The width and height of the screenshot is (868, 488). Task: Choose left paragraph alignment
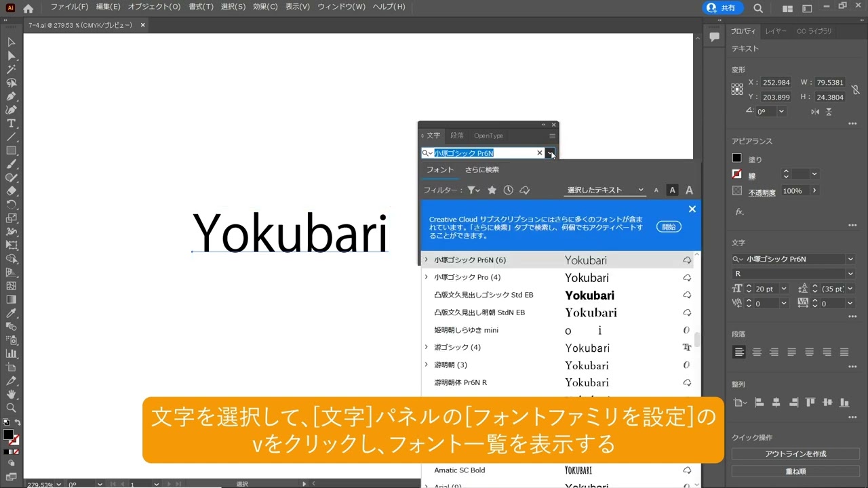(x=739, y=352)
